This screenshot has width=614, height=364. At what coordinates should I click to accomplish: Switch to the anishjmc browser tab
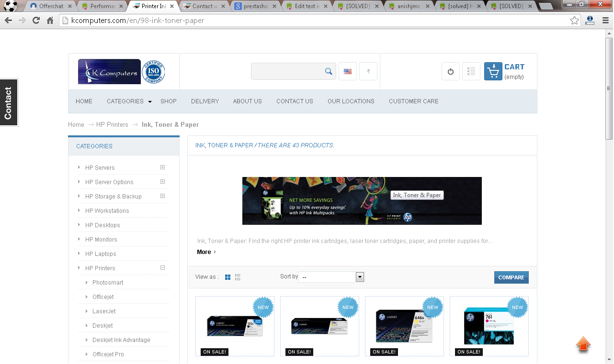(409, 6)
